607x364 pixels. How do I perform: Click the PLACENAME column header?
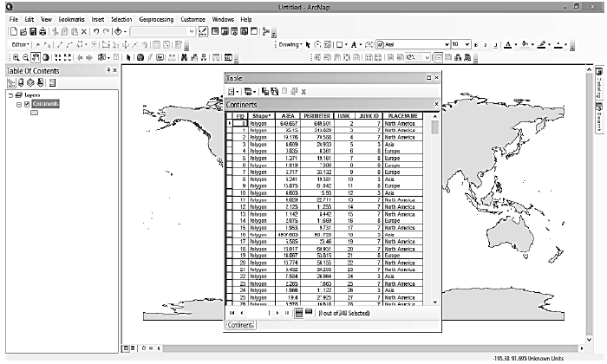pyautogui.click(x=404, y=115)
